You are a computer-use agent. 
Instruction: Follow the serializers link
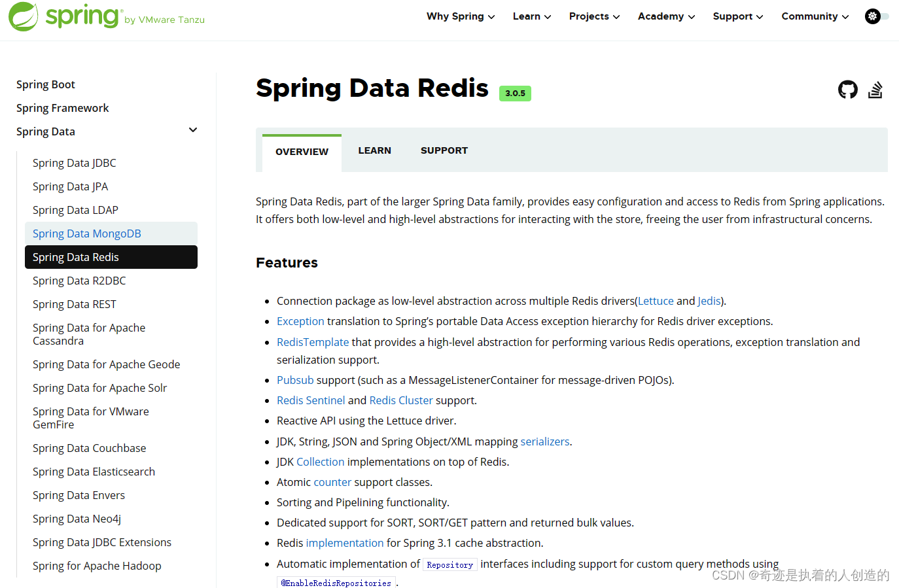point(545,441)
